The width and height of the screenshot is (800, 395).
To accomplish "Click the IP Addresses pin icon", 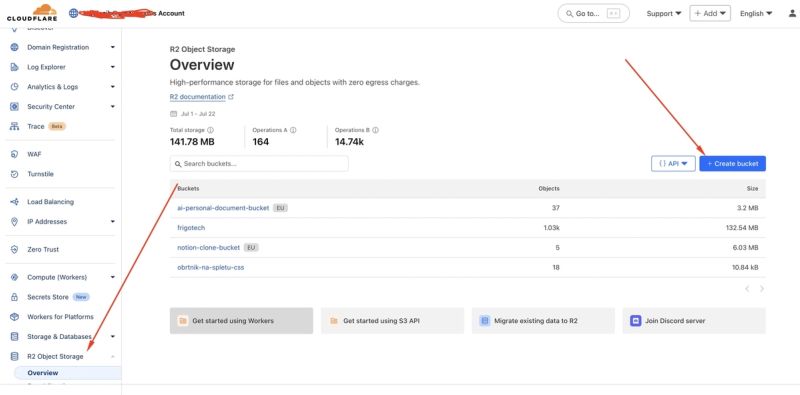I will pos(14,222).
